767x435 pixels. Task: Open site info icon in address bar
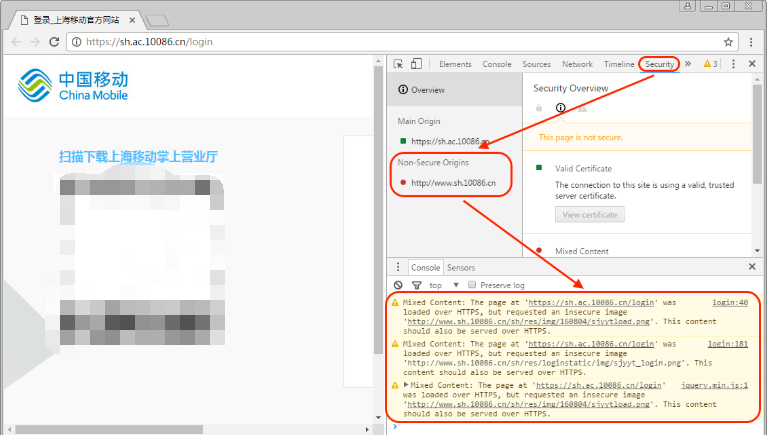[76, 42]
